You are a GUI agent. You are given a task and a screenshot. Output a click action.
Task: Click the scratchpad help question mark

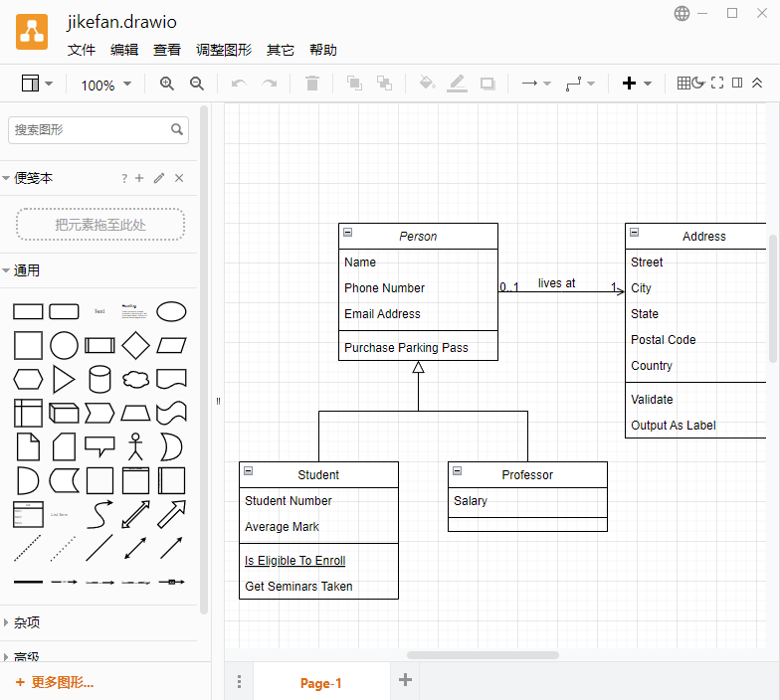124,179
